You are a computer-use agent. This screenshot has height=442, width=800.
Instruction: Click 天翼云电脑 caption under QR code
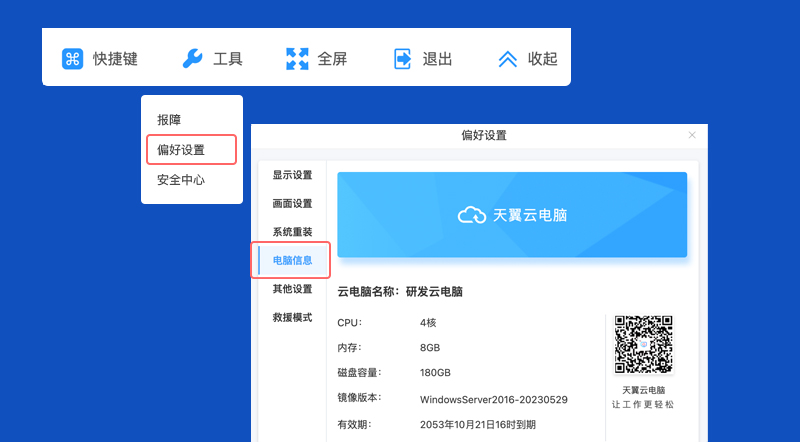tap(643, 390)
